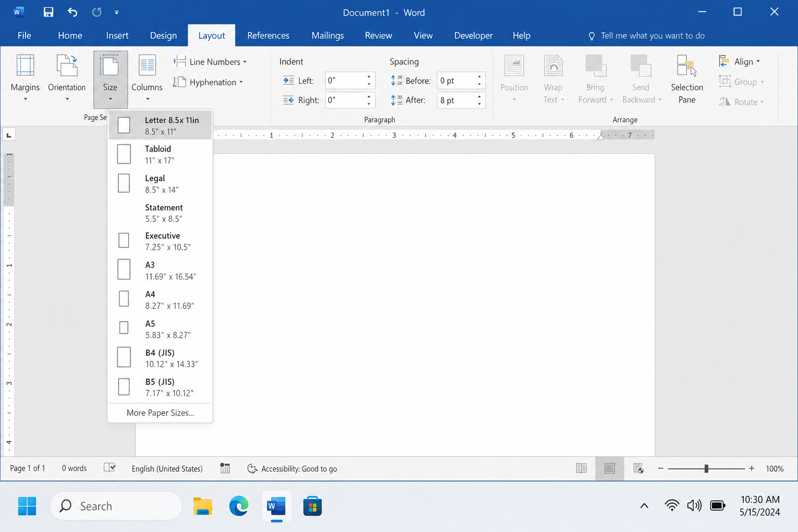Switch to the Design tab
This screenshot has height=532, width=798.
click(x=163, y=35)
